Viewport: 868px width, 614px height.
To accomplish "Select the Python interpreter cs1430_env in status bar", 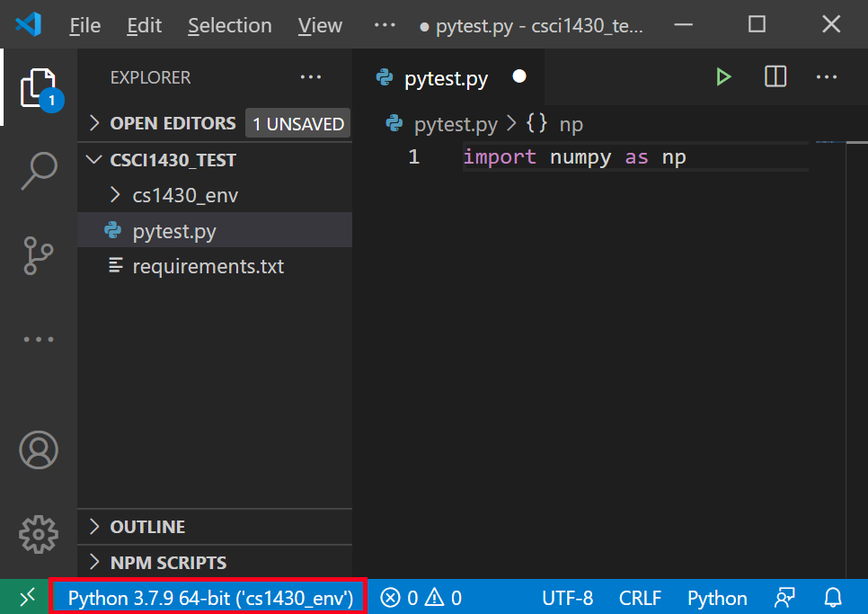I will [x=208, y=597].
